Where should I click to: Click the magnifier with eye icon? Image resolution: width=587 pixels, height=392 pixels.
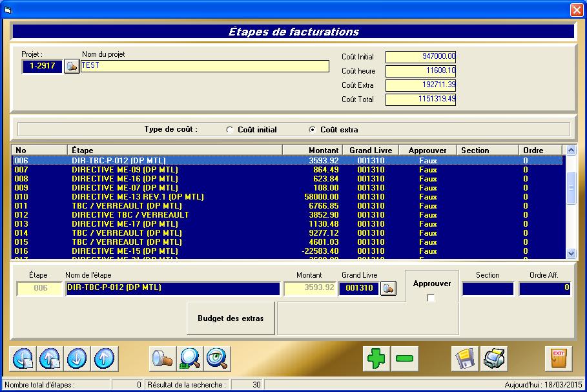217,358
